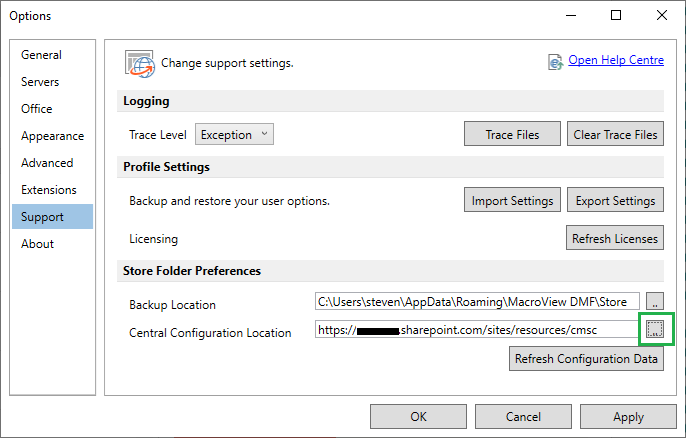Screen dimensions: 686x438
Task: Clear Trace Files
Action: click(615, 134)
